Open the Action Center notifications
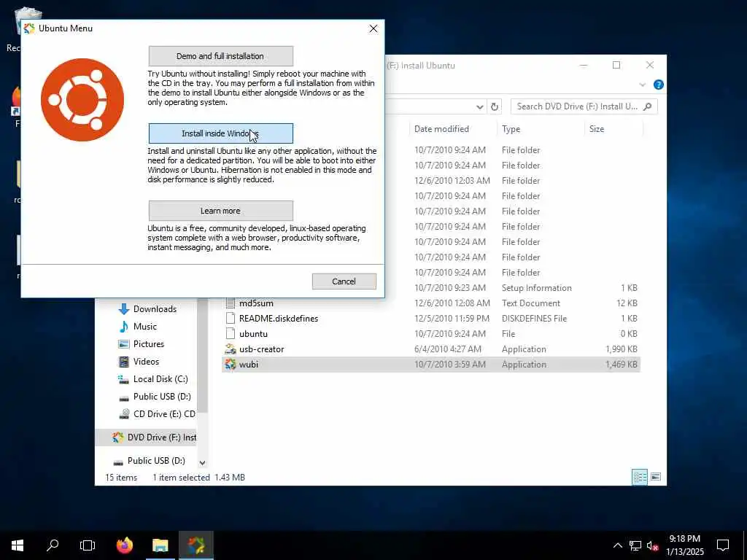The width and height of the screenshot is (747, 560). tap(723, 545)
